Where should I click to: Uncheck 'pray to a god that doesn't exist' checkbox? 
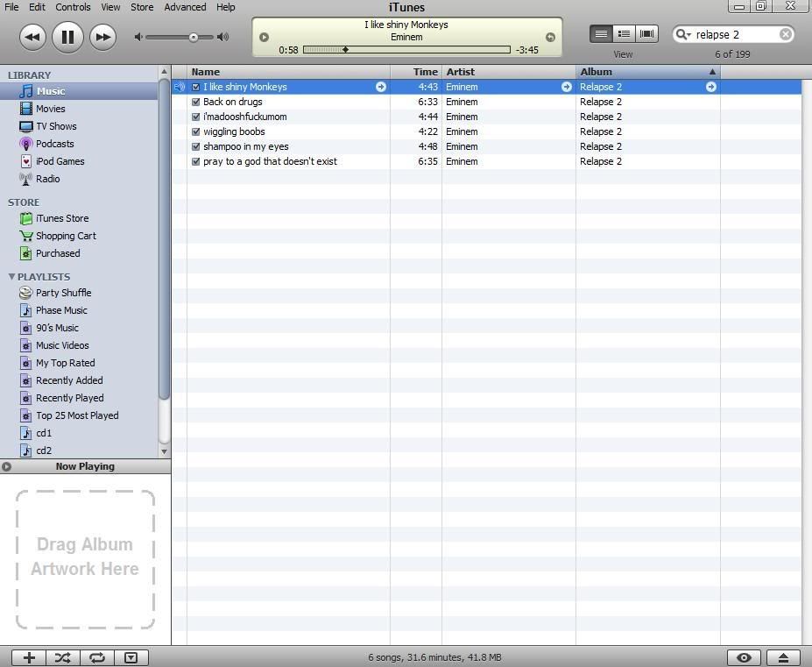[195, 161]
